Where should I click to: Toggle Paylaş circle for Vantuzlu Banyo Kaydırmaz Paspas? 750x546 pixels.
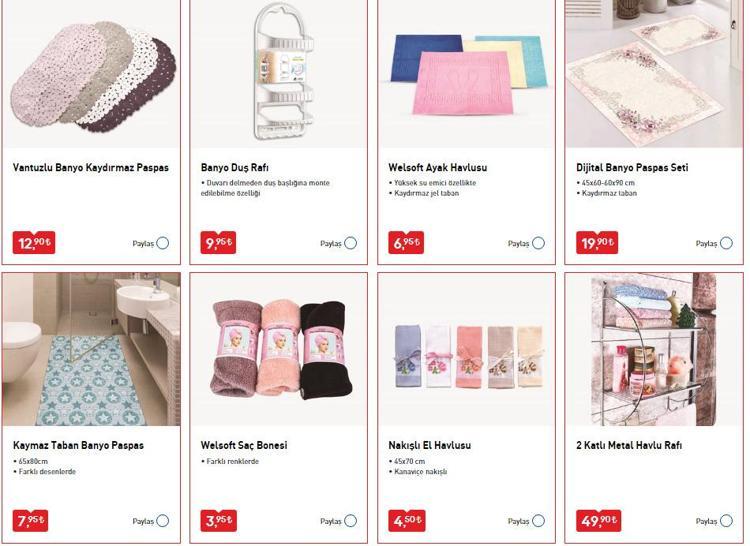point(163,243)
